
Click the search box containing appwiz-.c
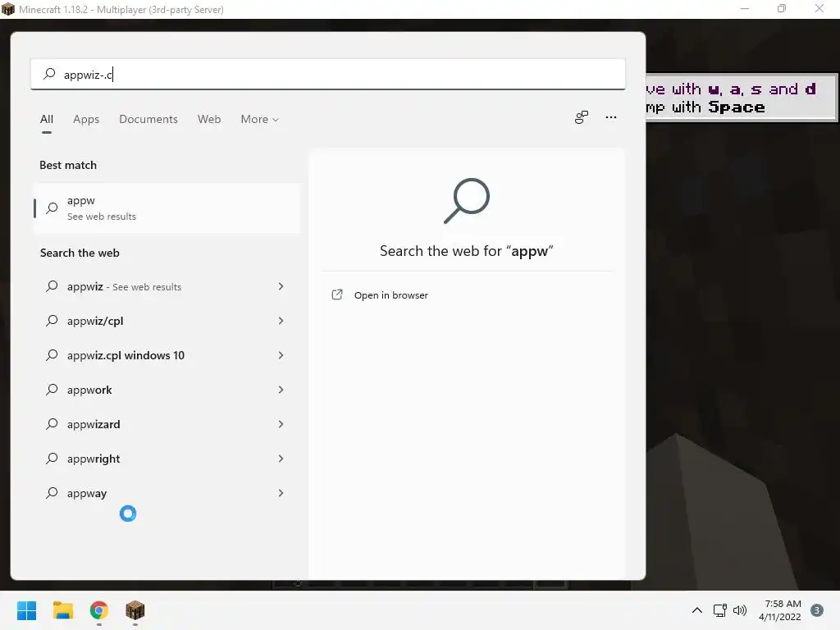pos(328,74)
